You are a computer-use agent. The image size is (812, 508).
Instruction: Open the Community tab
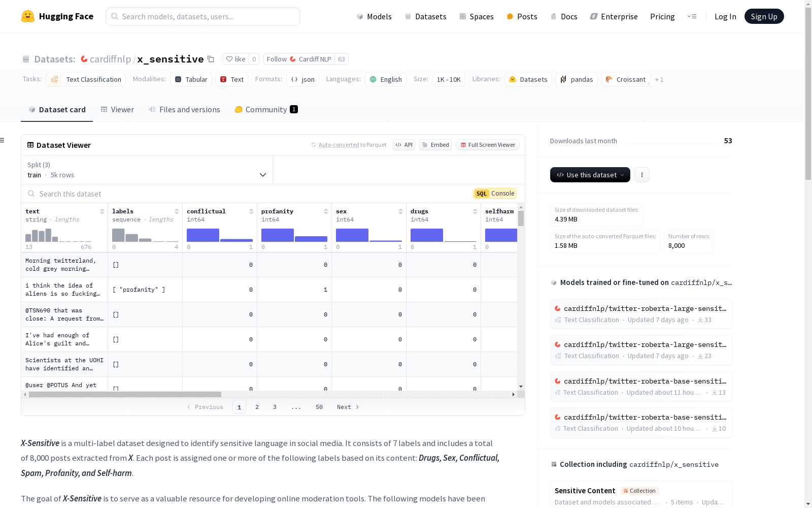[x=266, y=110]
